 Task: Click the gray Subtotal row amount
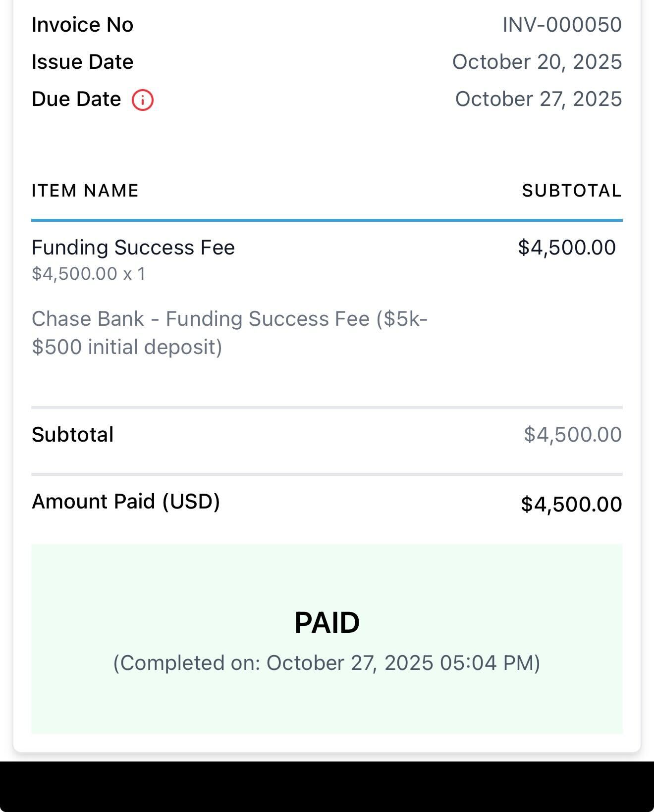(x=572, y=435)
